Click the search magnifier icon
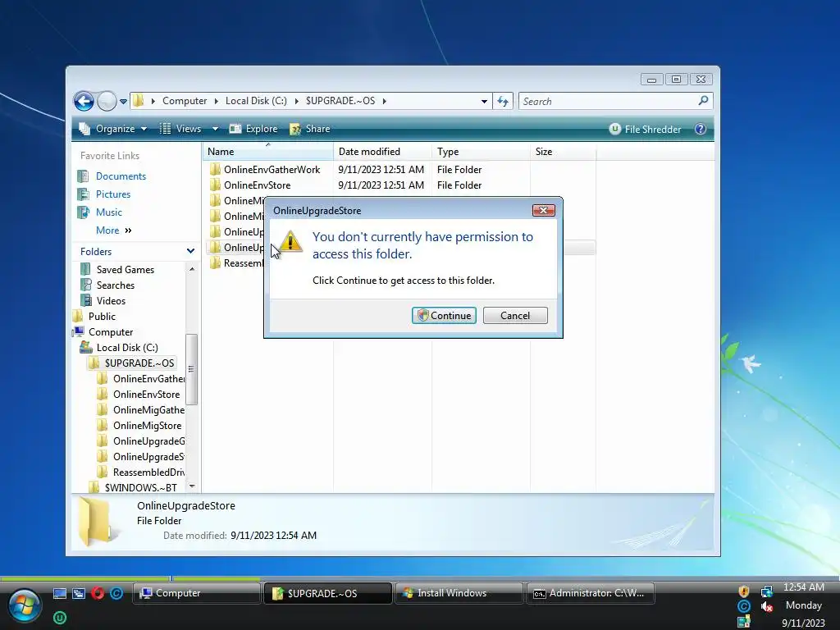The image size is (840, 630). point(703,100)
